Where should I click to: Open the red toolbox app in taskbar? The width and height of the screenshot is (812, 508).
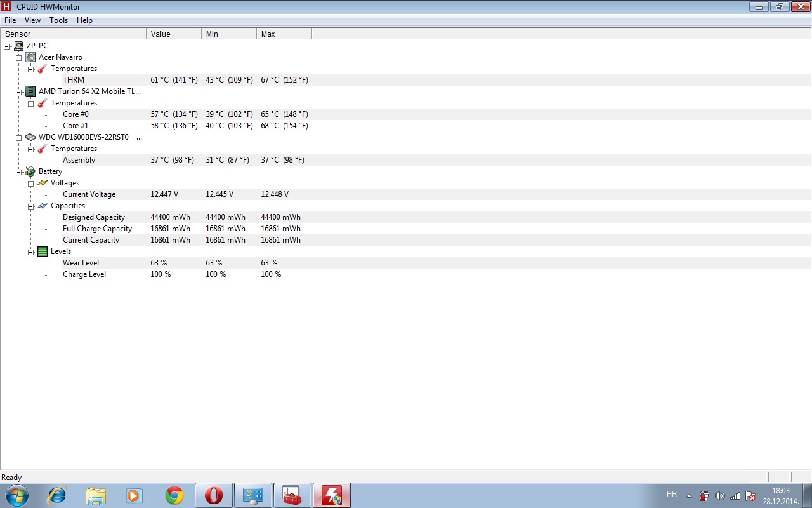[292, 495]
